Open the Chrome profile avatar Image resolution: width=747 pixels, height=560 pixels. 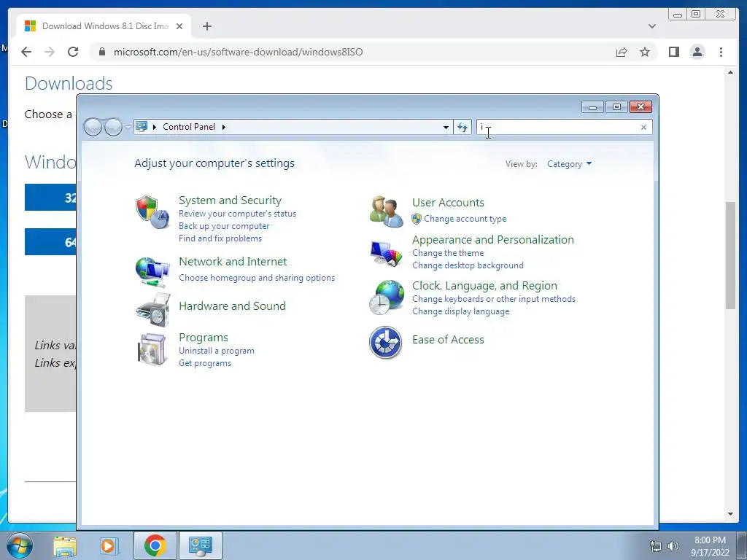click(697, 52)
